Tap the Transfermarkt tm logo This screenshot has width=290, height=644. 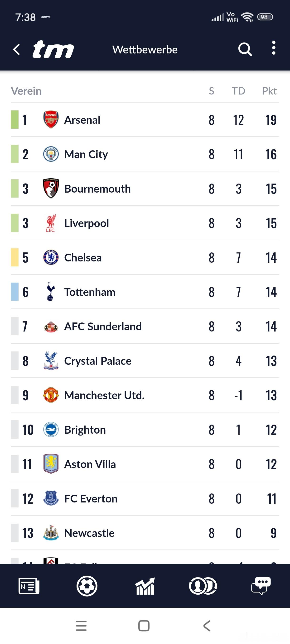point(53,49)
